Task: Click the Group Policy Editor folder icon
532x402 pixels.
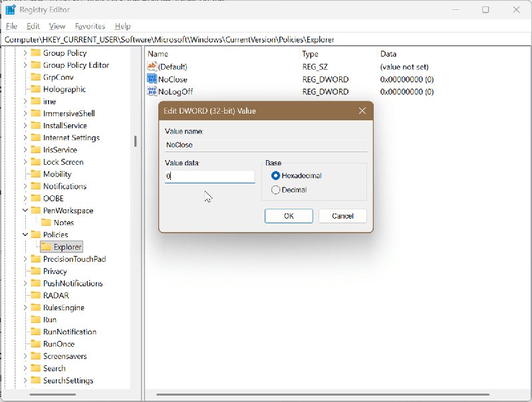Action: 36,65
